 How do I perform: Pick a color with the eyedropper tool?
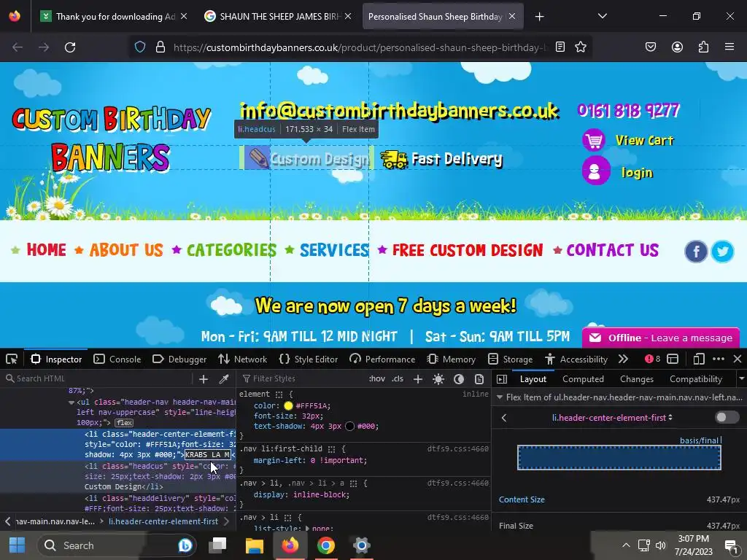tap(223, 379)
